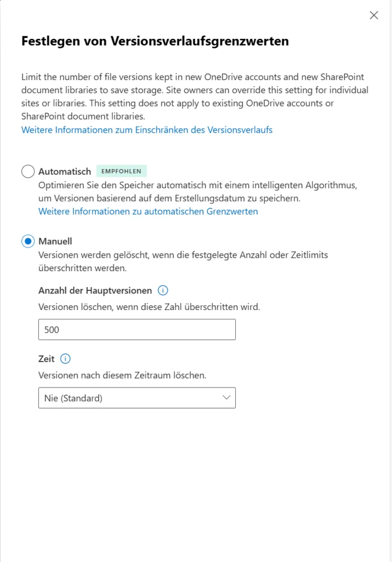Click the text 'Versionen nach diesem Zeitraum löschen.'
392x562 pixels.
[x=122, y=375]
